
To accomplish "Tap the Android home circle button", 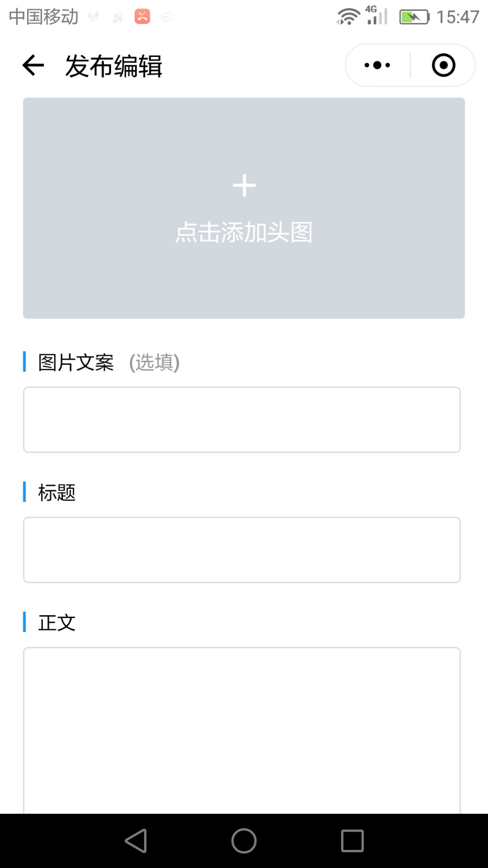I will (244, 841).
